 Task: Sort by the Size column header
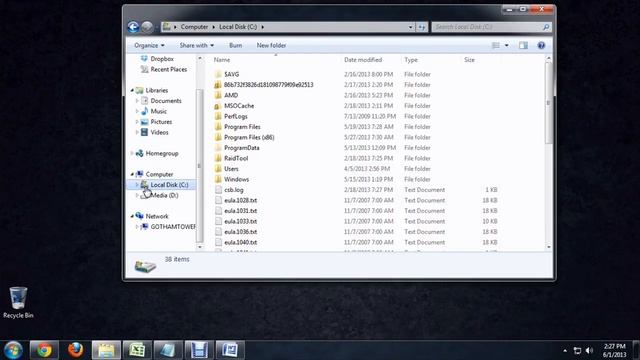(x=469, y=60)
